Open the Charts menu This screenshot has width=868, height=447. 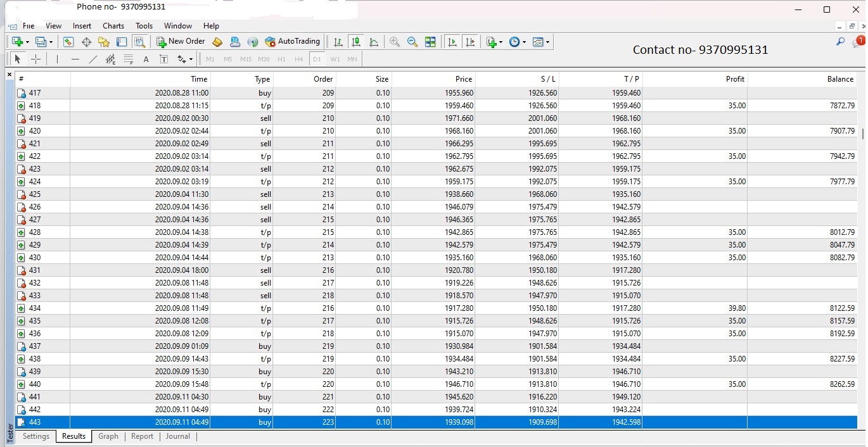coord(113,26)
